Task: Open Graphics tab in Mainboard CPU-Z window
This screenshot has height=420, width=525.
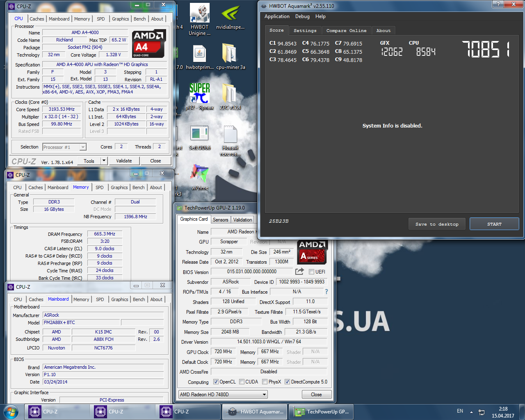Action: tap(120, 299)
